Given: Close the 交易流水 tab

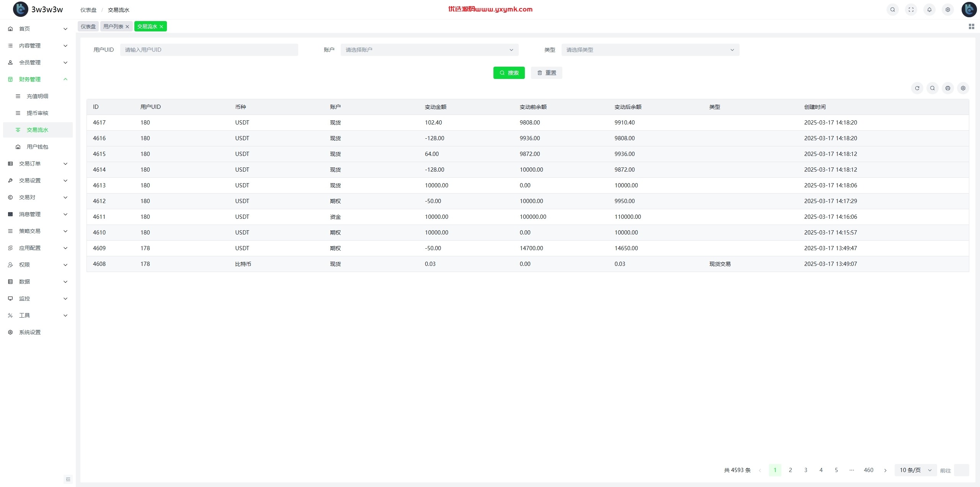Looking at the screenshot, I should pyautogui.click(x=161, y=27).
